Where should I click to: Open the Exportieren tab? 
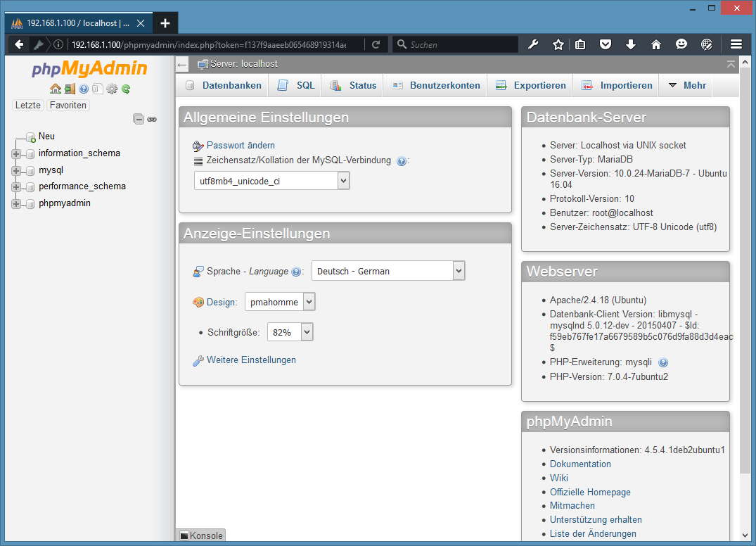pyautogui.click(x=531, y=85)
